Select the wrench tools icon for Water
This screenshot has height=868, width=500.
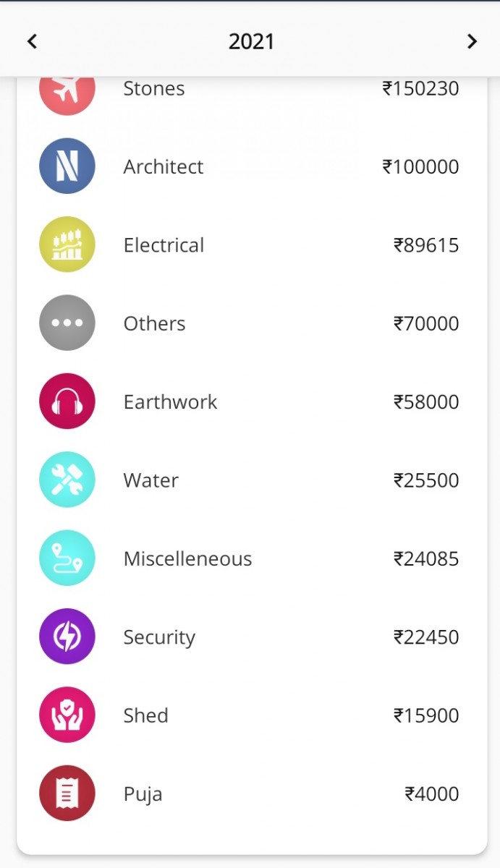coord(67,480)
